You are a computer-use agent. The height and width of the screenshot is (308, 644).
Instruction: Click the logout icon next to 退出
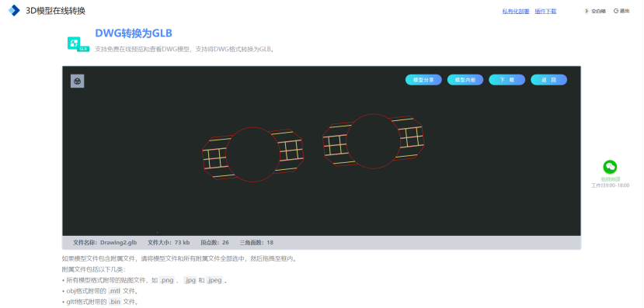tap(616, 11)
